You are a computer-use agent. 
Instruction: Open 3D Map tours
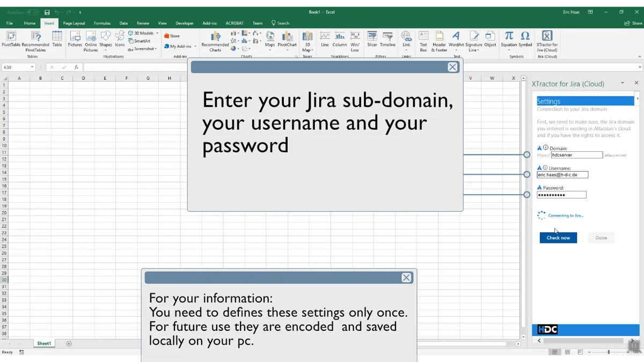coord(308,41)
